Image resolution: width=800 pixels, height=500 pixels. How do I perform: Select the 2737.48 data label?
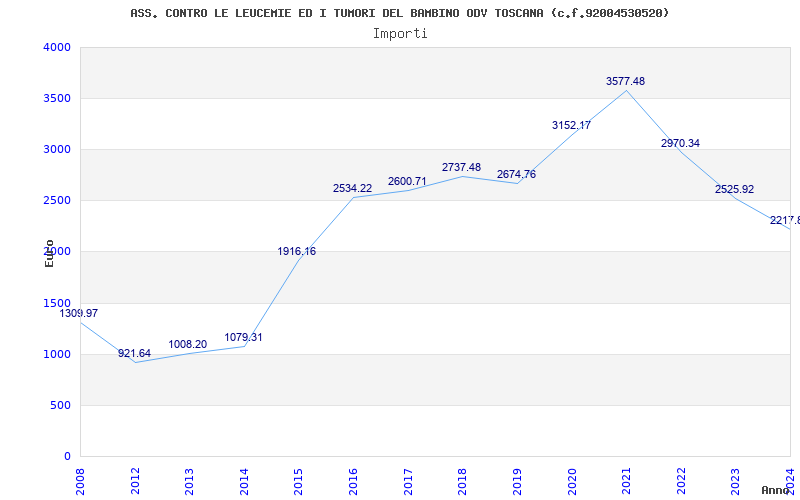coord(461,167)
